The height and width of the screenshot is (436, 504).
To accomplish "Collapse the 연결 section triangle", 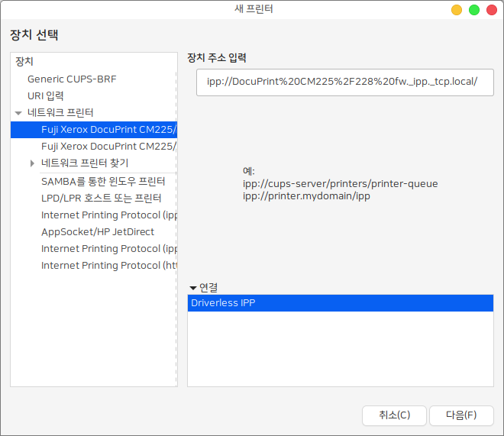I will [192, 288].
